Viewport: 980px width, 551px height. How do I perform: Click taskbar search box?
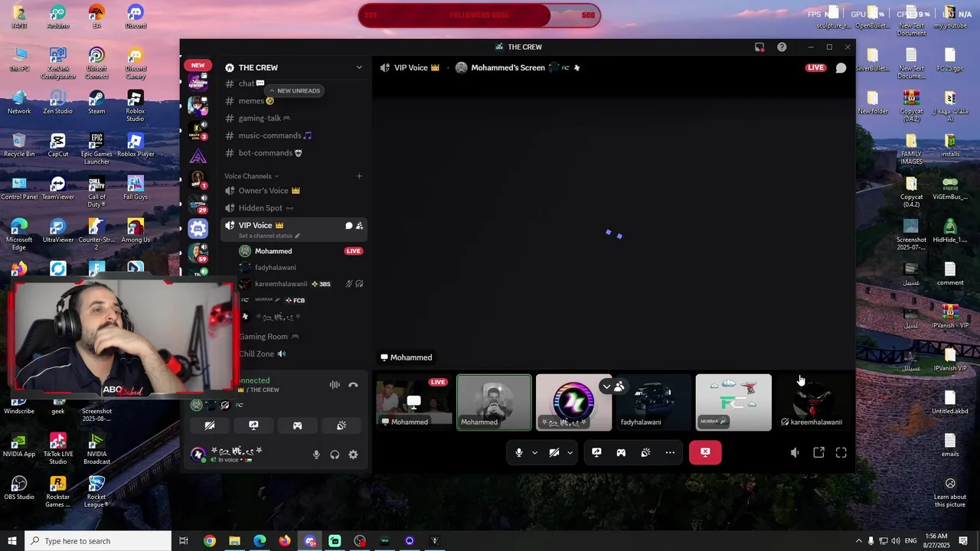97,541
